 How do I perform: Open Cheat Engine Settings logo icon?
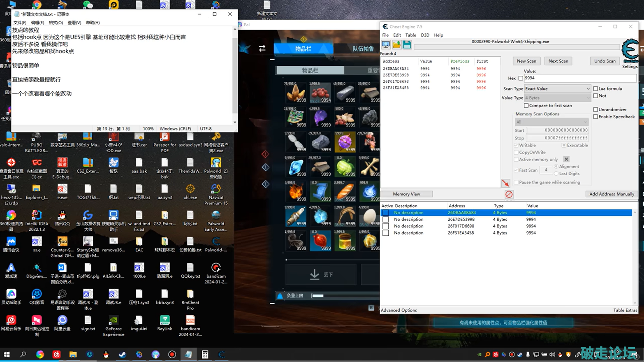pyautogui.click(x=630, y=51)
